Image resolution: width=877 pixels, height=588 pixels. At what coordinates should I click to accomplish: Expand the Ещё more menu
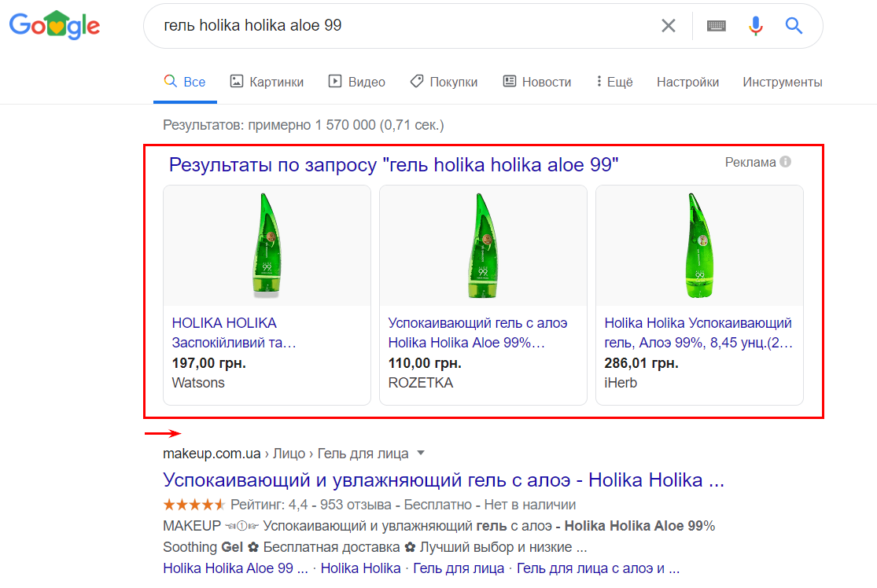(614, 82)
